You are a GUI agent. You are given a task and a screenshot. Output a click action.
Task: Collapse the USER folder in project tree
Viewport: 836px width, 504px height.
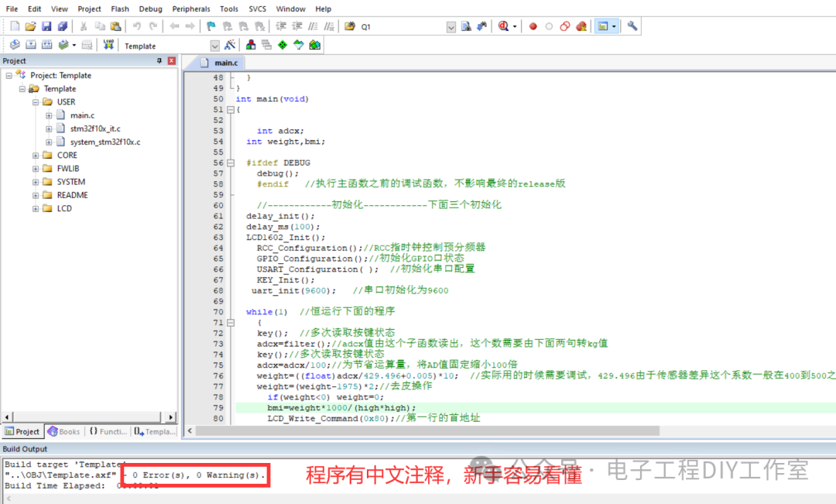tap(35, 102)
